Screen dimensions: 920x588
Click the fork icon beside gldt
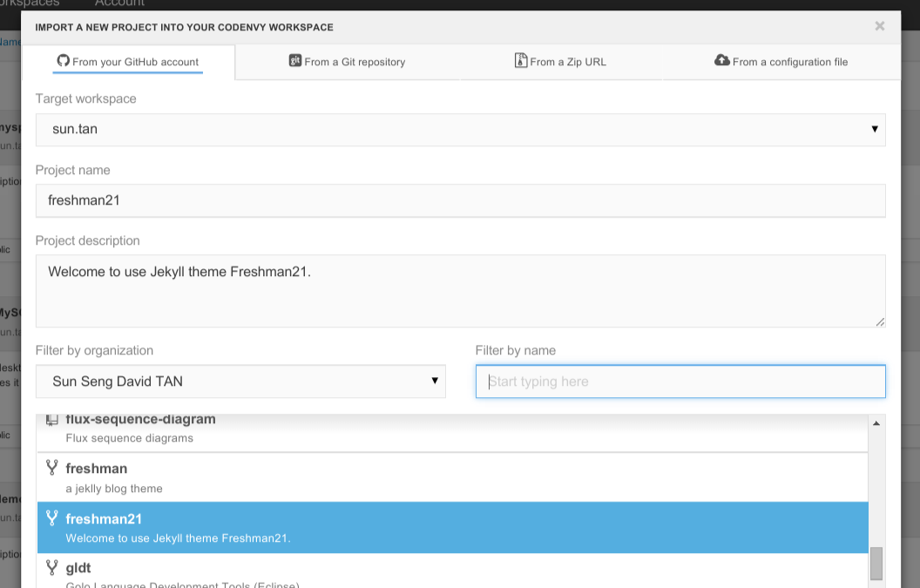[51, 567]
